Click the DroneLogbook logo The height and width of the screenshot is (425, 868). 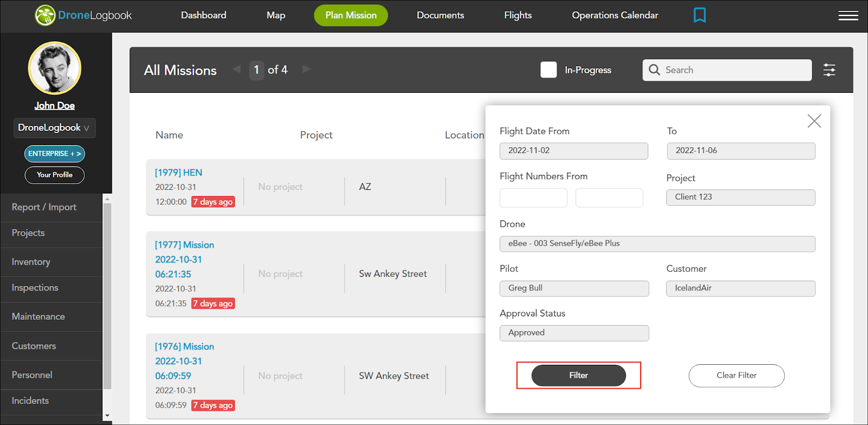84,15
